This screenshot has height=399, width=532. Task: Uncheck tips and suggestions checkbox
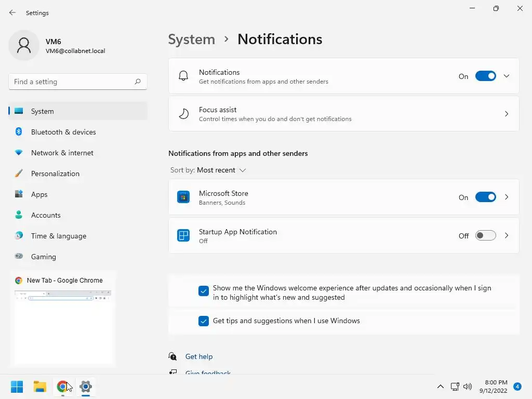tap(204, 321)
